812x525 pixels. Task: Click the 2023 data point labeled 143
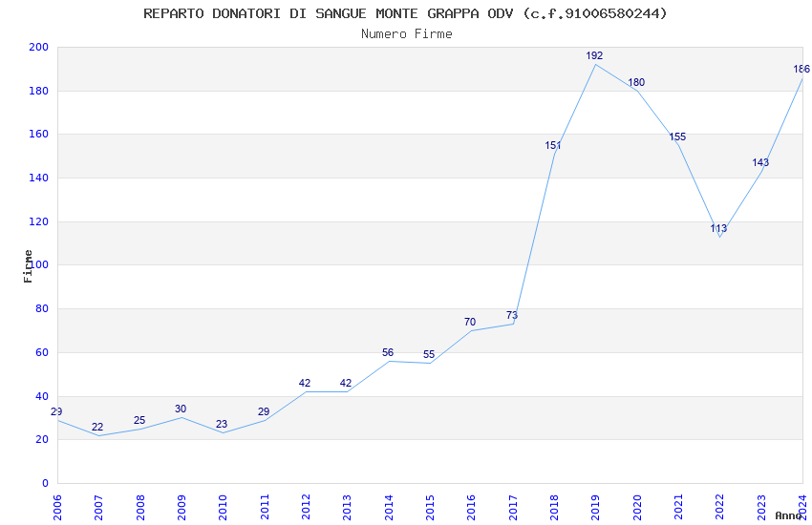coord(760,162)
